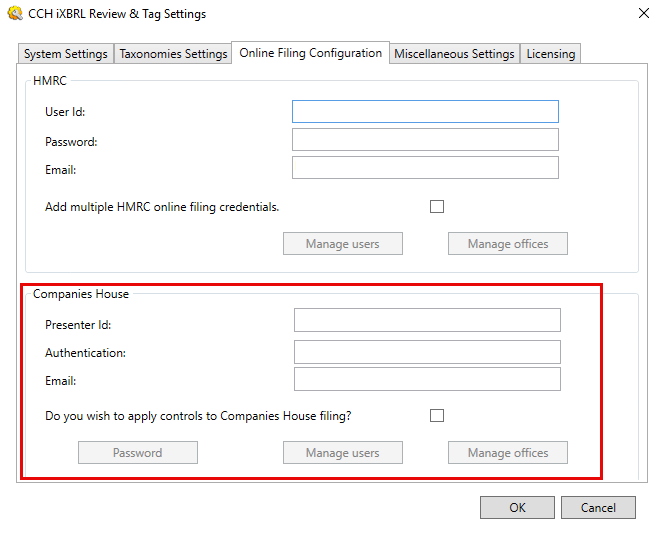
Task: Open the Licensing tab
Action: coord(551,54)
